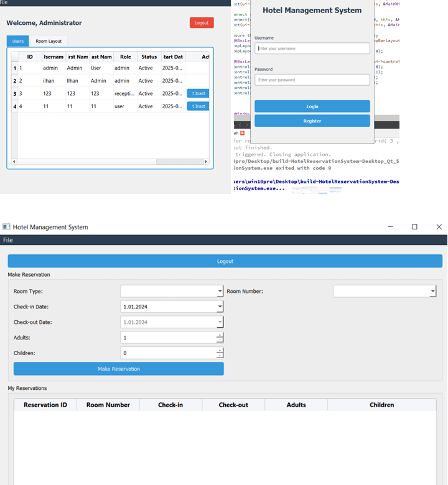Click right arrow of users table scrollbar
The width and height of the screenshot is (448, 485).
tap(206, 162)
